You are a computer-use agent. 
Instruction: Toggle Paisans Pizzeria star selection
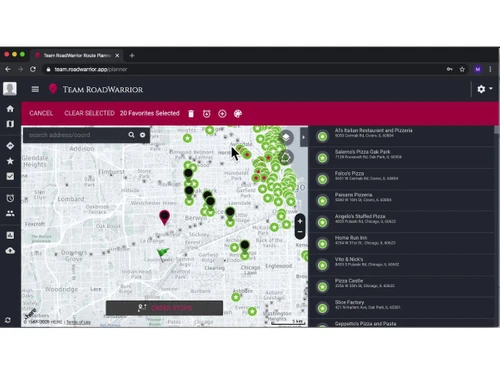[322, 201]
